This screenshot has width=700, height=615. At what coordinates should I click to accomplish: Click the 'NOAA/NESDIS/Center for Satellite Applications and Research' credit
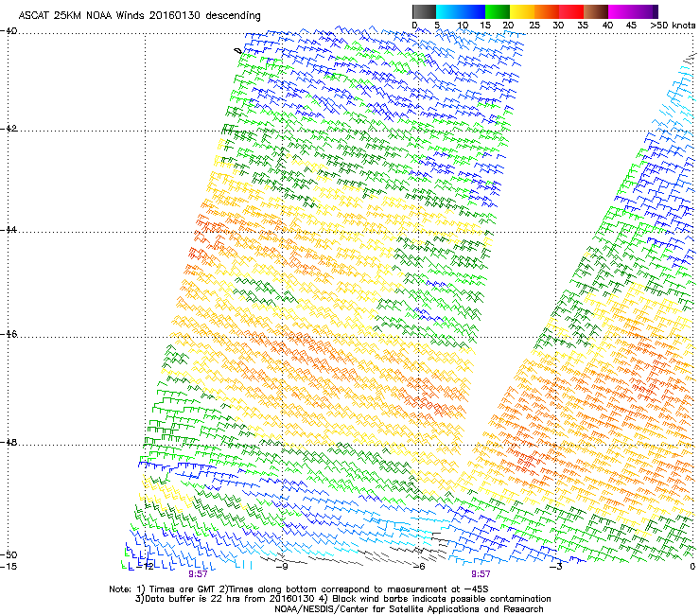409,609
